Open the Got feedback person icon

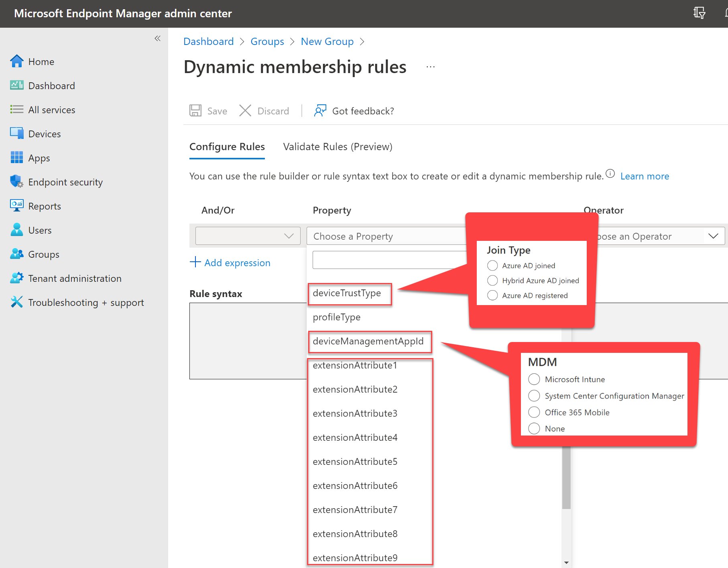coord(320,111)
